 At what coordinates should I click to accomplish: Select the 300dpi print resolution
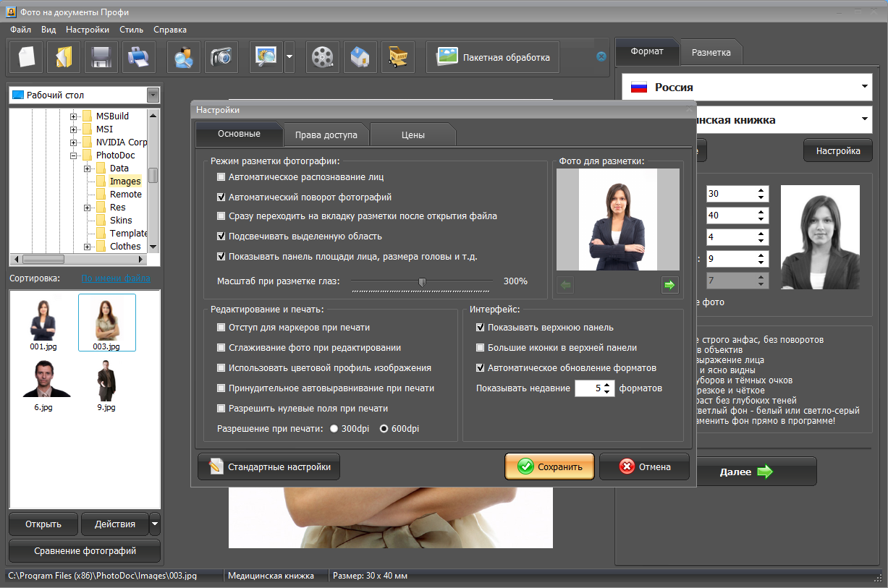point(334,428)
